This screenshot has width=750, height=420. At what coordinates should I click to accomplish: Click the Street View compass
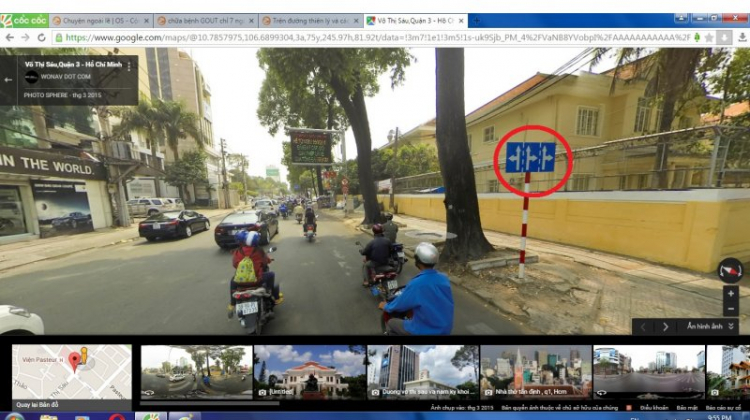click(x=730, y=271)
